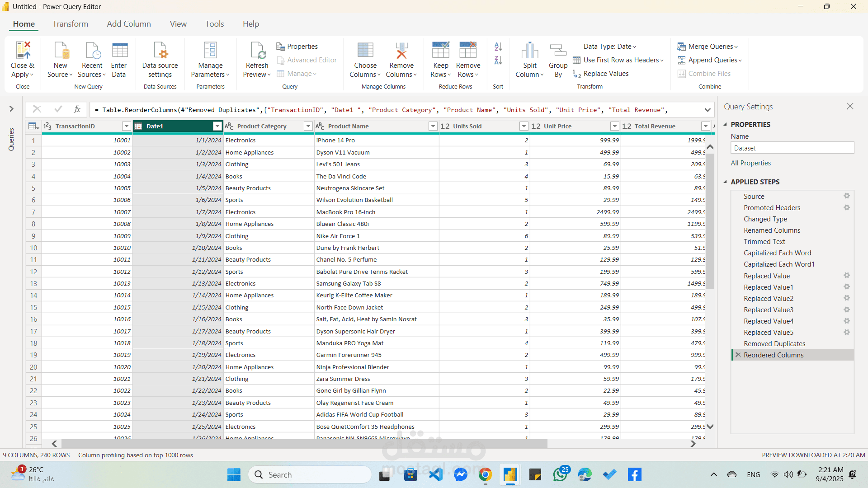
Task: Edit the query Name field
Action: [792, 148]
